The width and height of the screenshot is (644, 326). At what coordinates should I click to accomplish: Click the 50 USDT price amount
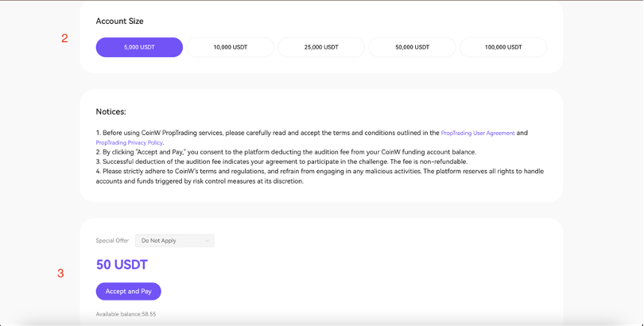pyautogui.click(x=122, y=265)
